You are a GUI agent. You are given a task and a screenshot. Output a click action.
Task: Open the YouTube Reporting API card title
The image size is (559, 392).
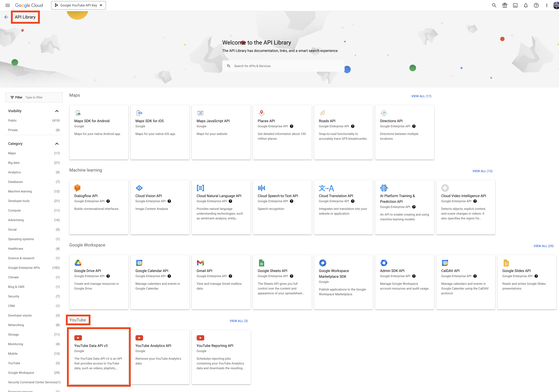click(x=215, y=346)
